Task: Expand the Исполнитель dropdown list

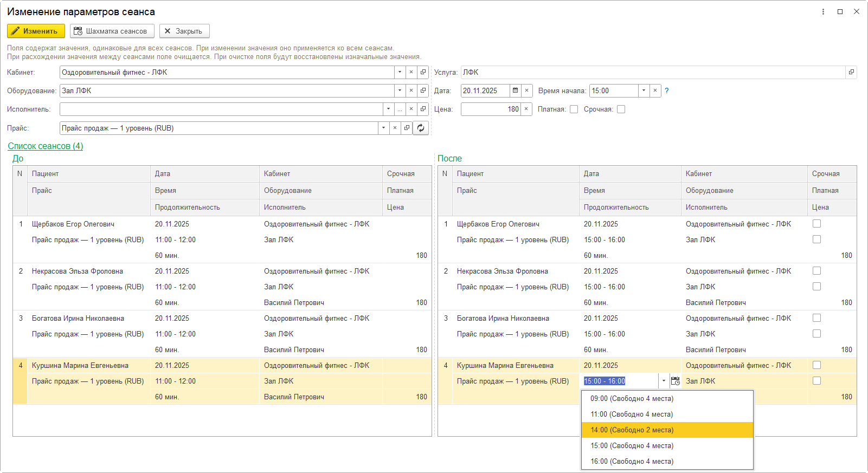Action: pos(388,109)
